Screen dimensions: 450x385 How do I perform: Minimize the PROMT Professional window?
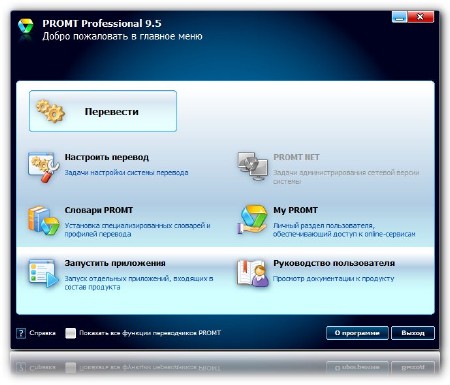(399, 17)
